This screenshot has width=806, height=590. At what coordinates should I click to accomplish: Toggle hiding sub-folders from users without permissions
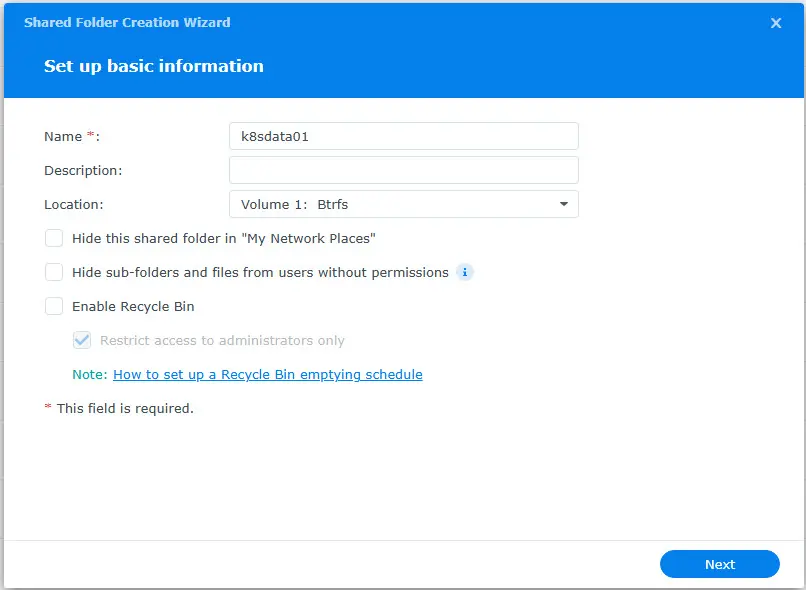tap(54, 272)
